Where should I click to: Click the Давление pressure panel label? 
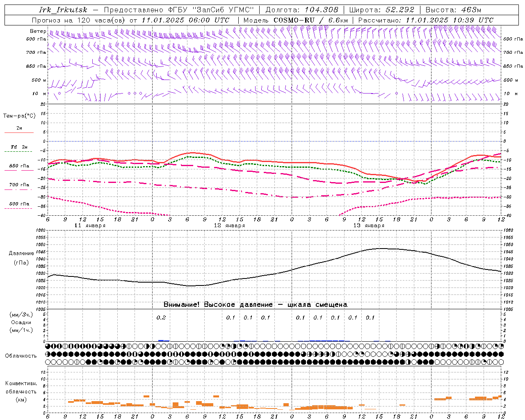pyautogui.click(x=21, y=253)
